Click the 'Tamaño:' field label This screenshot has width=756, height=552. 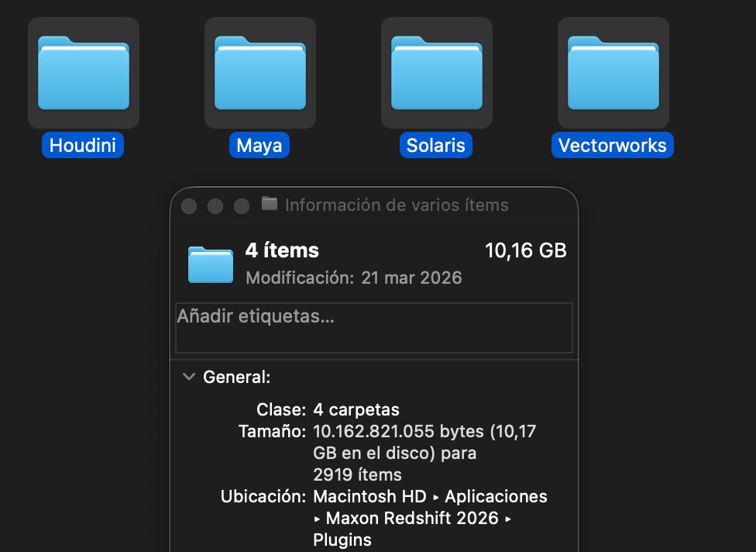(x=273, y=431)
